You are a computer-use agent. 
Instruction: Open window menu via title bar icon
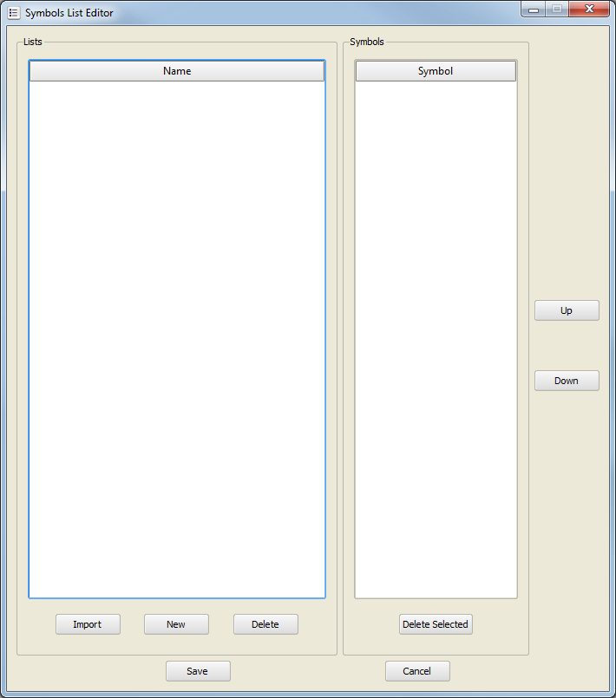[14, 13]
